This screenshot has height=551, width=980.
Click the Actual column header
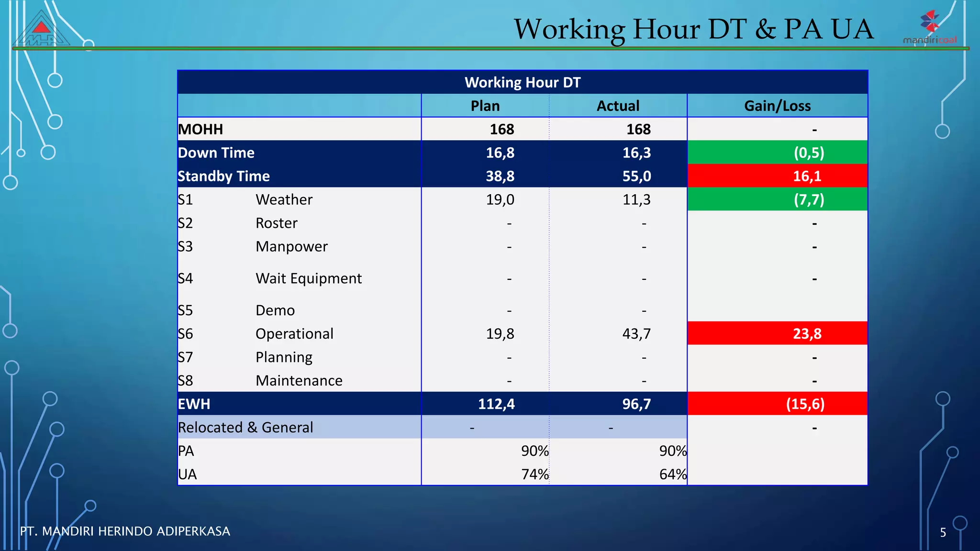(x=617, y=106)
